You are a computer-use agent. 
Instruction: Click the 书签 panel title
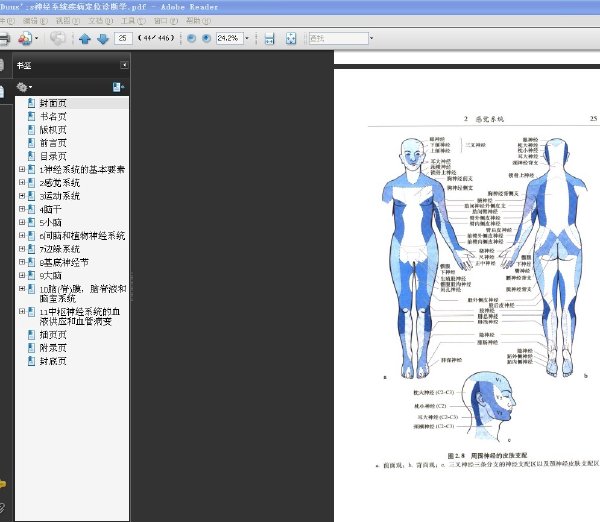[x=24, y=65]
